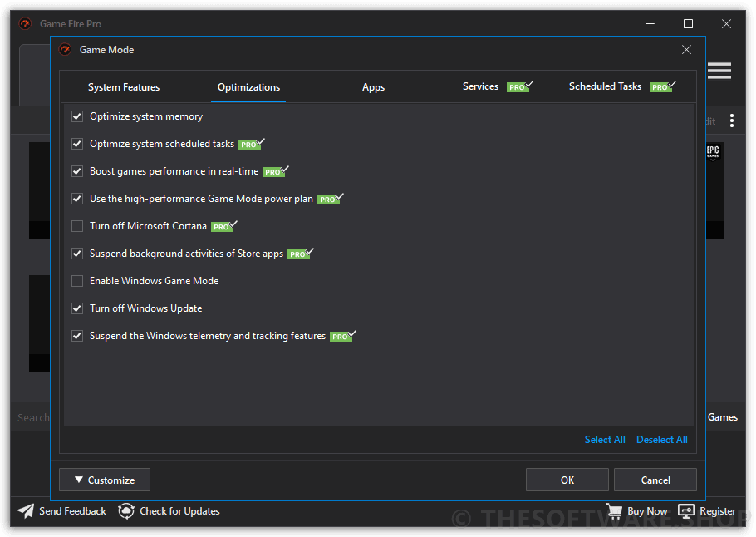
Task: Enable Turn off Microsoft Cortana
Action: coord(77,226)
